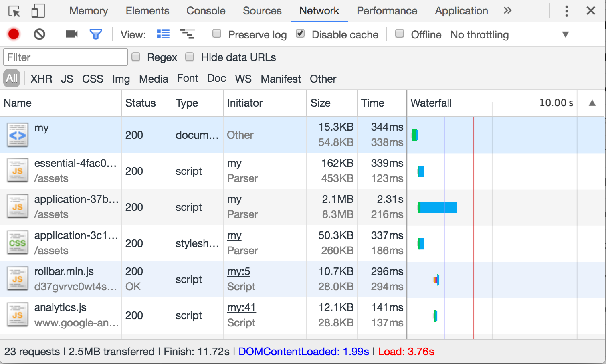Image resolution: width=606 pixels, height=364 pixels.
Task: Open the Performance tab
Action: coord(387,11)
